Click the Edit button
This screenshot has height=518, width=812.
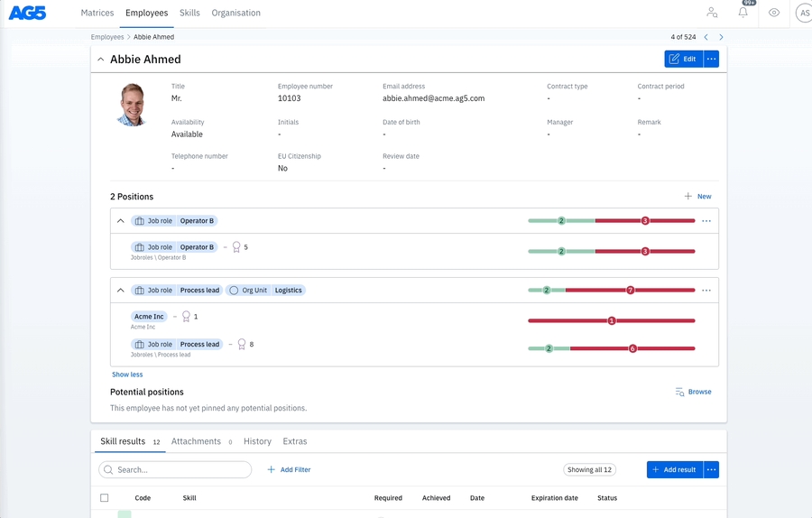(683, 59)
